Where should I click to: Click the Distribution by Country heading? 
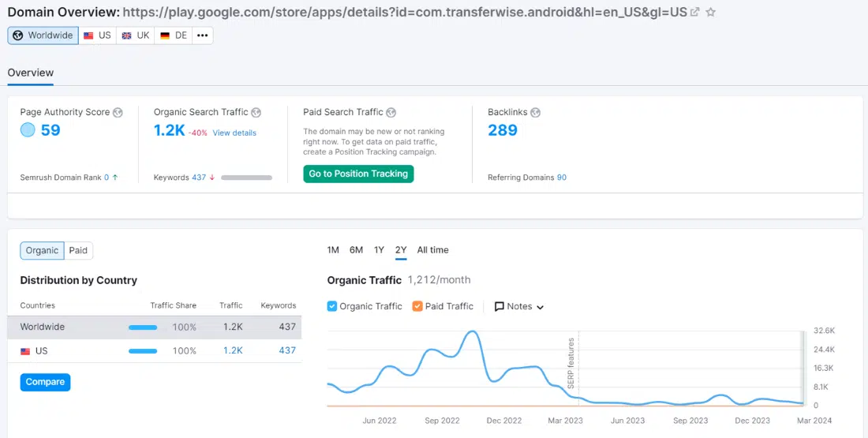79,281
